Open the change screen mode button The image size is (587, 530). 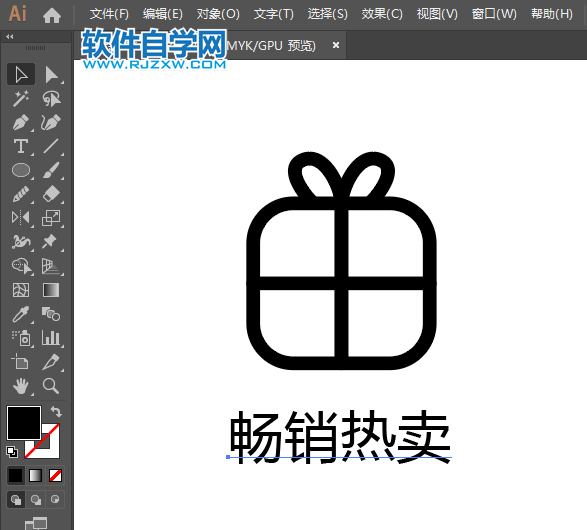[x=36, y=523]
